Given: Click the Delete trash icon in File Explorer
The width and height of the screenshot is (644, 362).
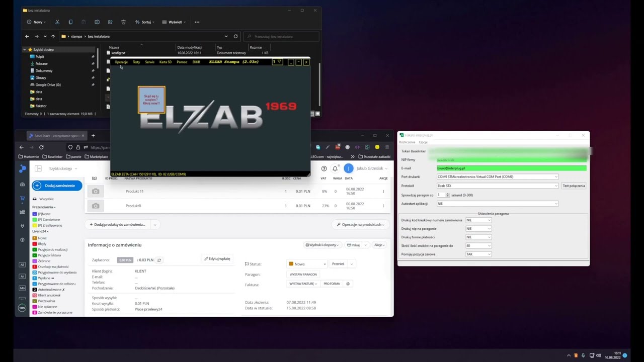Looking at the screenshot, I should 123,22.
